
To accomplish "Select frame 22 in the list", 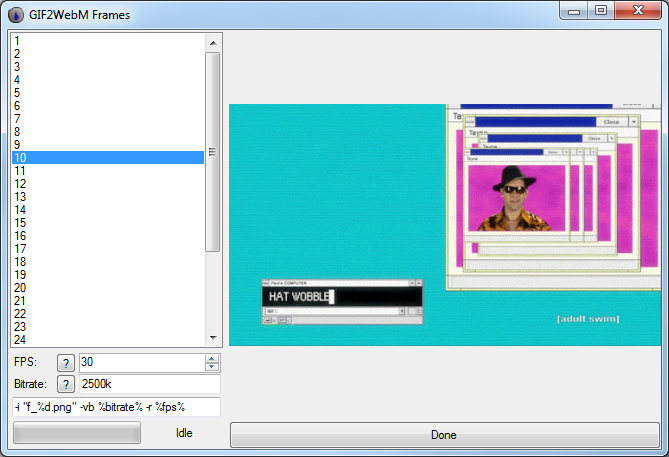I will [x=108, y=314].
